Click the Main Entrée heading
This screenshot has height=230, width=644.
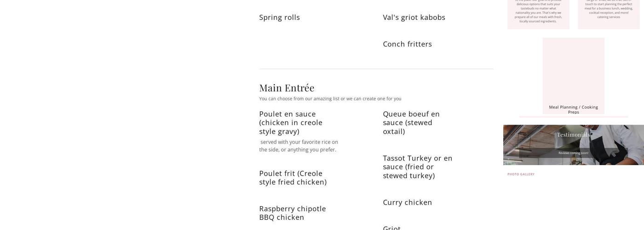tap(287, 88)
